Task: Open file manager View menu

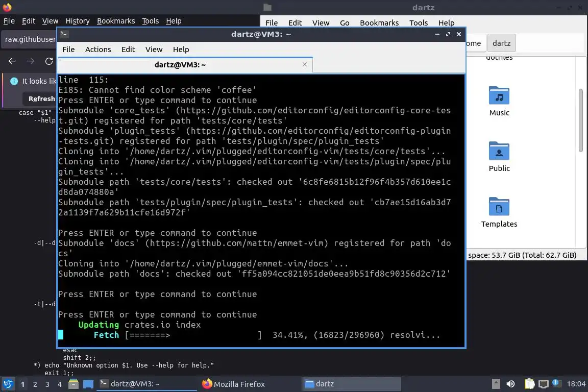Action: (321, 23)
